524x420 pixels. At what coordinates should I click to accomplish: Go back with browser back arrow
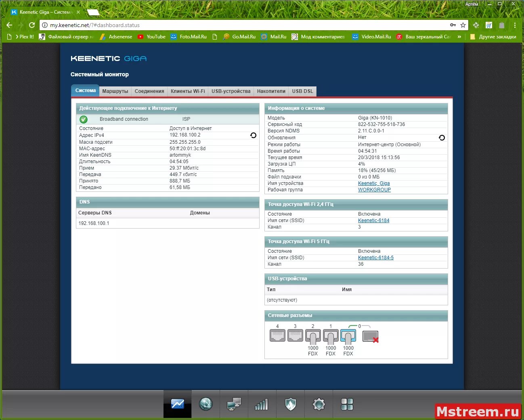click(x=9, y=25)
